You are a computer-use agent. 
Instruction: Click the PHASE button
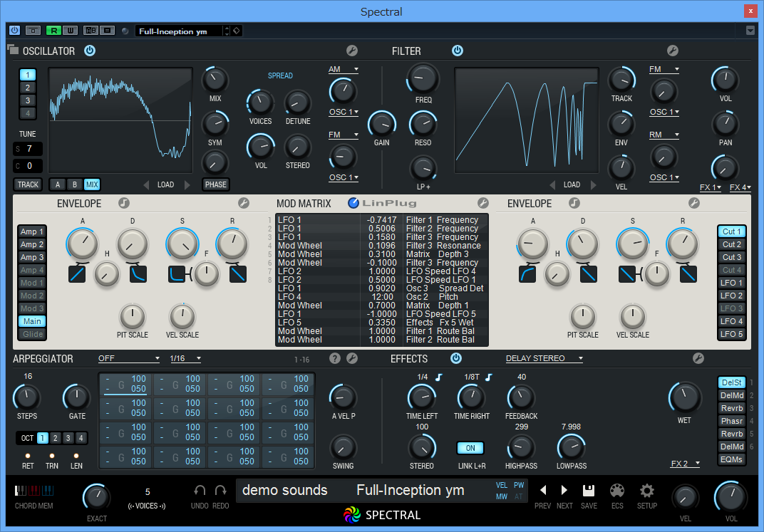point(215,184)
